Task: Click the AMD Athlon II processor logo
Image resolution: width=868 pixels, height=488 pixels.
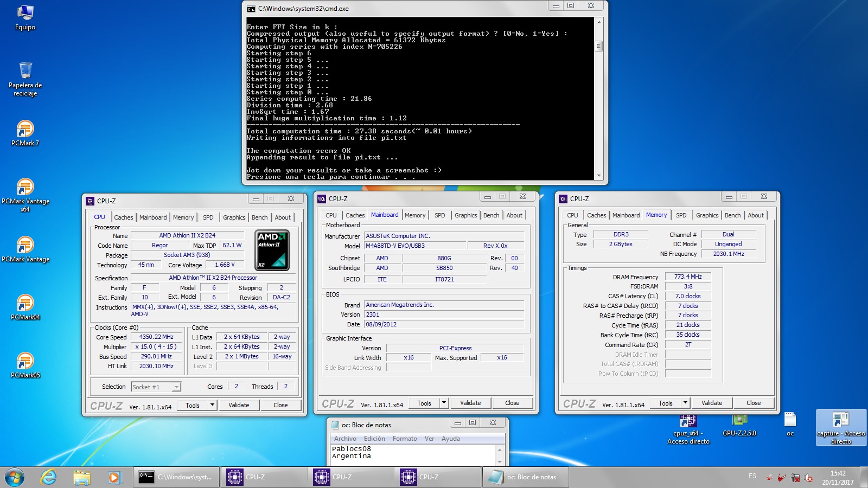Action: click(272, 250)
